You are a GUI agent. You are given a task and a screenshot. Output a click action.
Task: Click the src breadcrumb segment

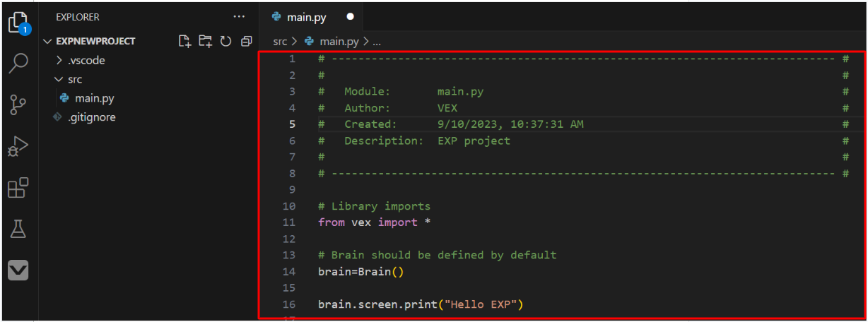(278, 42)
